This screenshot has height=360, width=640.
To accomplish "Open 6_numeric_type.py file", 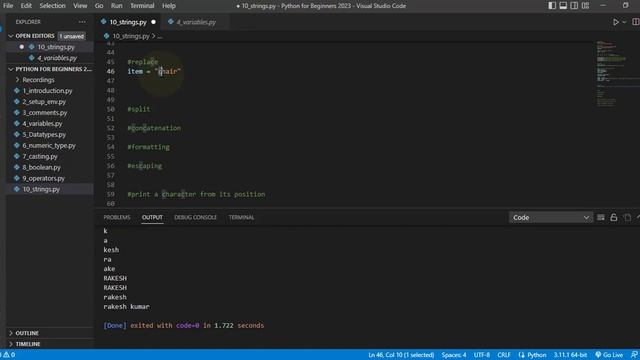I will [49, 145].
